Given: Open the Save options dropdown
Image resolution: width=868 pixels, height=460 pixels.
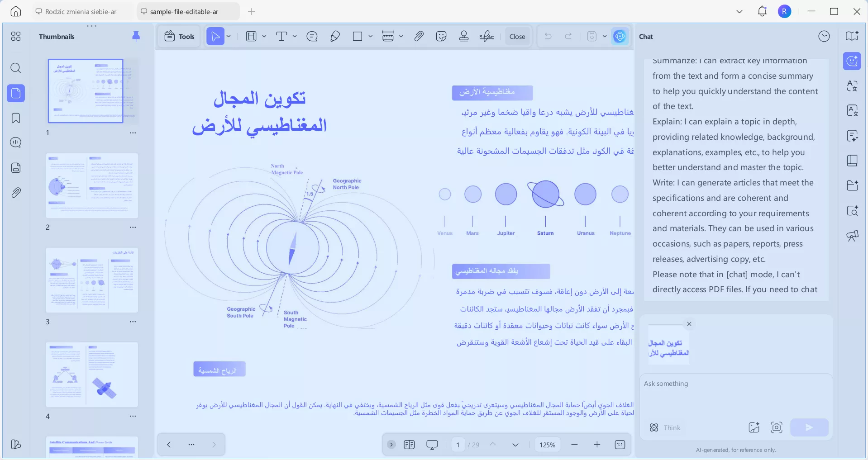Looking at the screenshot, I should click(605, 36).
